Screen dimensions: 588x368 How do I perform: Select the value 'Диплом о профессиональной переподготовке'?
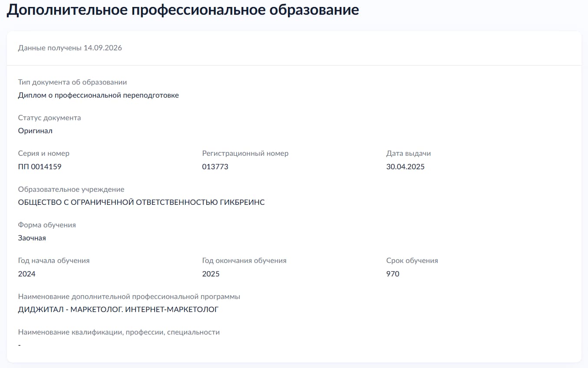[x=99, y=95]
